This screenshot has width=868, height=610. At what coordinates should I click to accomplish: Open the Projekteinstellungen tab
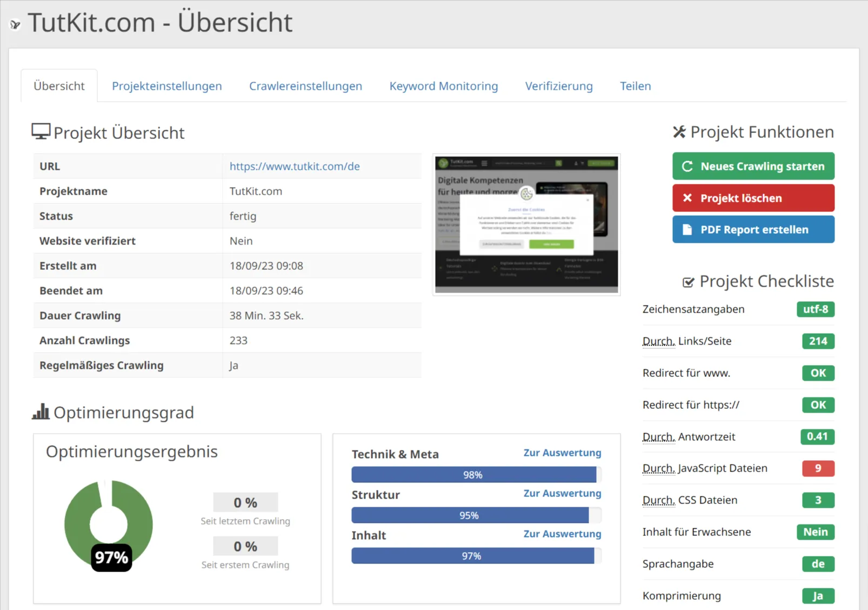(x=166, y=85)
